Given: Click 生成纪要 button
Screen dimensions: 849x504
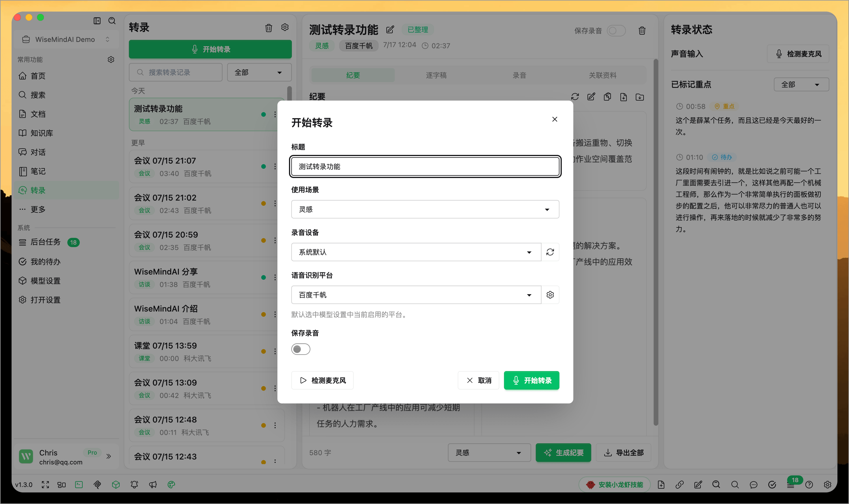Looking at the screenshot, I should (x=563, y=452).
